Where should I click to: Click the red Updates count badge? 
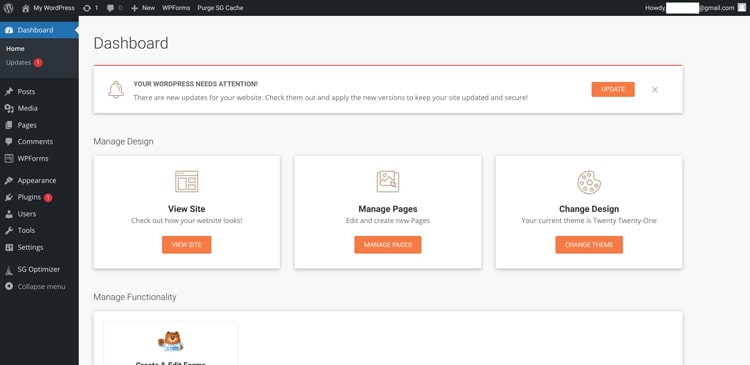[x=38, y=63]
